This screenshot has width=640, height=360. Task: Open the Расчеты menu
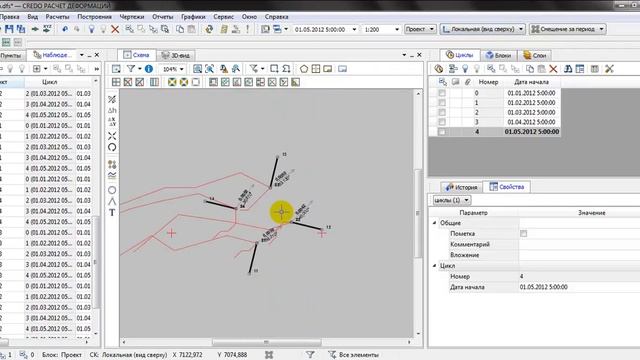coord(57,17)
